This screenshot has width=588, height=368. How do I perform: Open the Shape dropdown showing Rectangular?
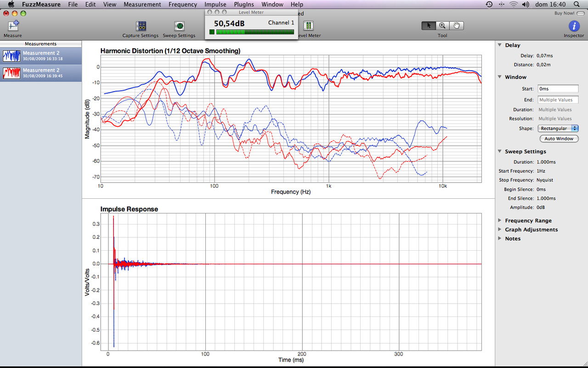tap(558, 128)
